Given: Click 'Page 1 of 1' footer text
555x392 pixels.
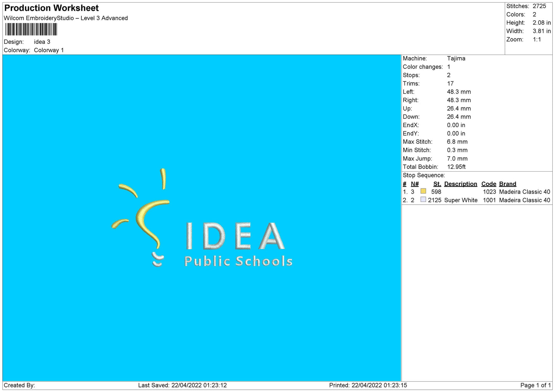Looking at the screenshot, I should click(535, 385).
